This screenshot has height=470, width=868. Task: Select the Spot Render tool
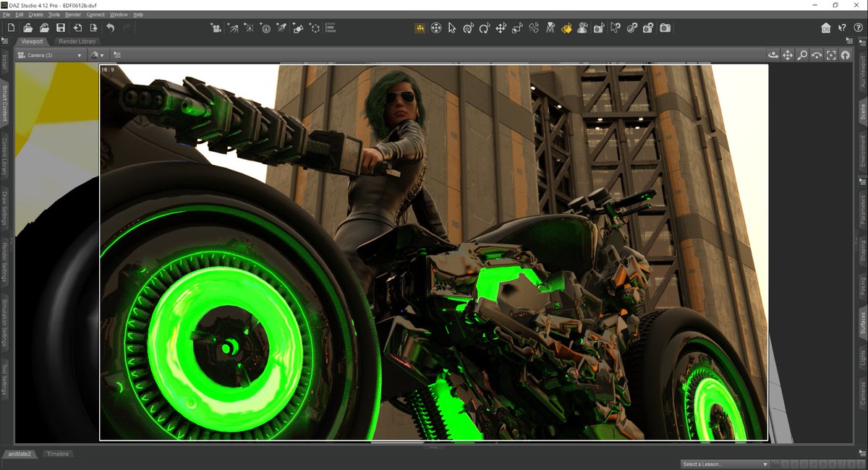(x=599, y=27)
